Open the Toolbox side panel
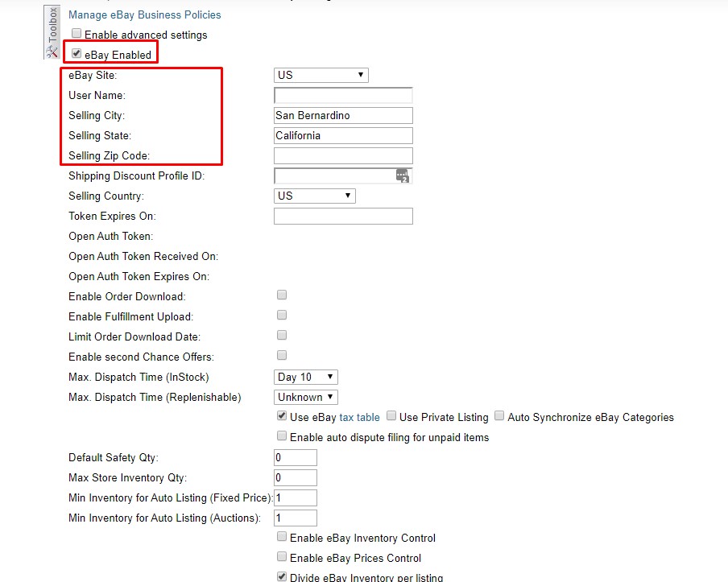This screenshot has height=582, width=728. tap(52, 32)
